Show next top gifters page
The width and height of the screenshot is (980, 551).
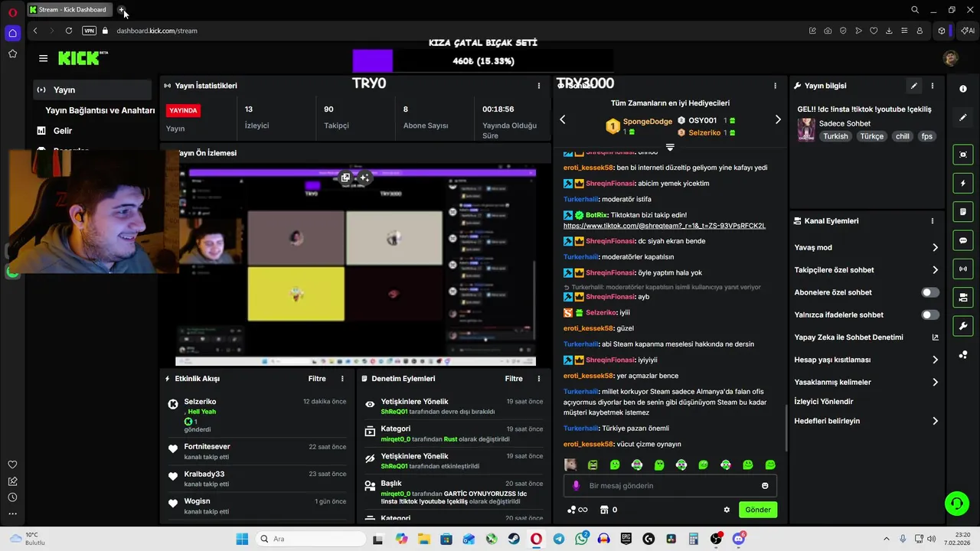tap(778, 119)
